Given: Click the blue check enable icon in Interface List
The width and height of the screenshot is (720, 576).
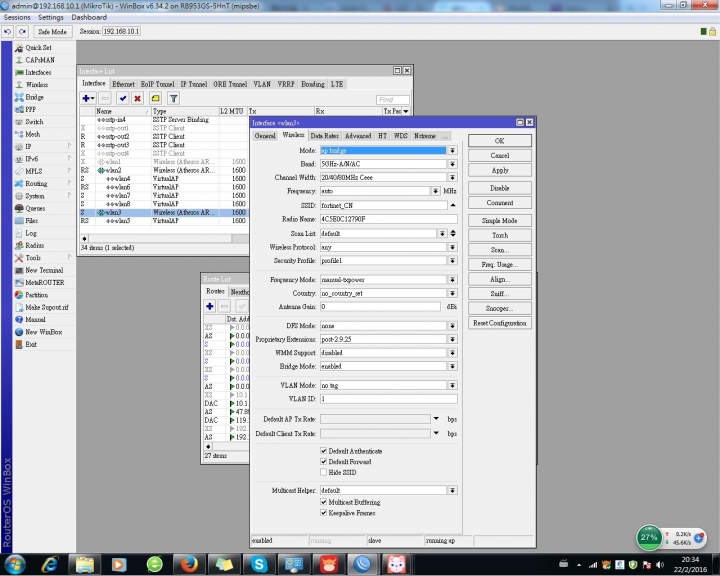Looking at the screenshot, I should [123, 98].
